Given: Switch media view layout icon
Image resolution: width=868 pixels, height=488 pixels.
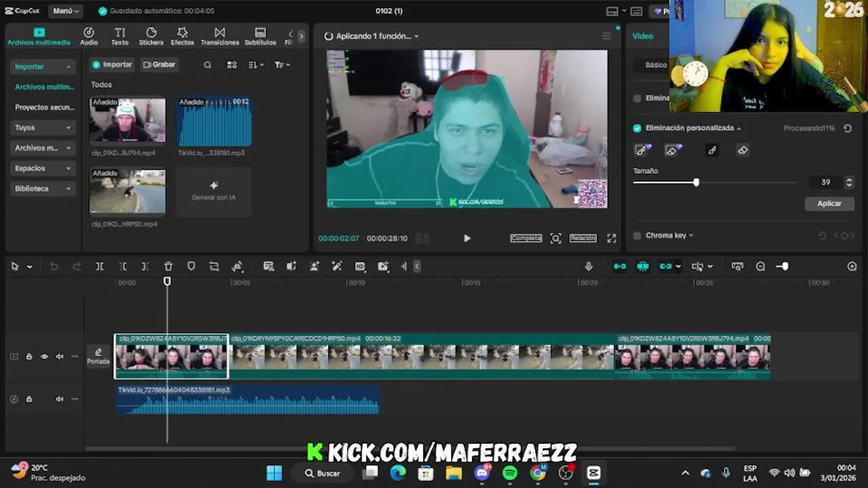Looking at the screenshot, I should tap(232, 65).
